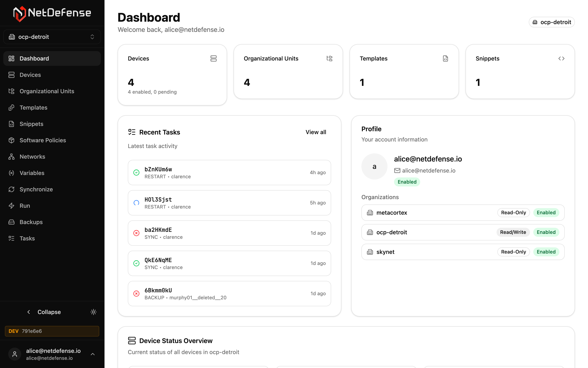The height and width of the screenshot is (368, 588).
Task: Click the Read-Only badge for metacortex
Action: point(513,213)
